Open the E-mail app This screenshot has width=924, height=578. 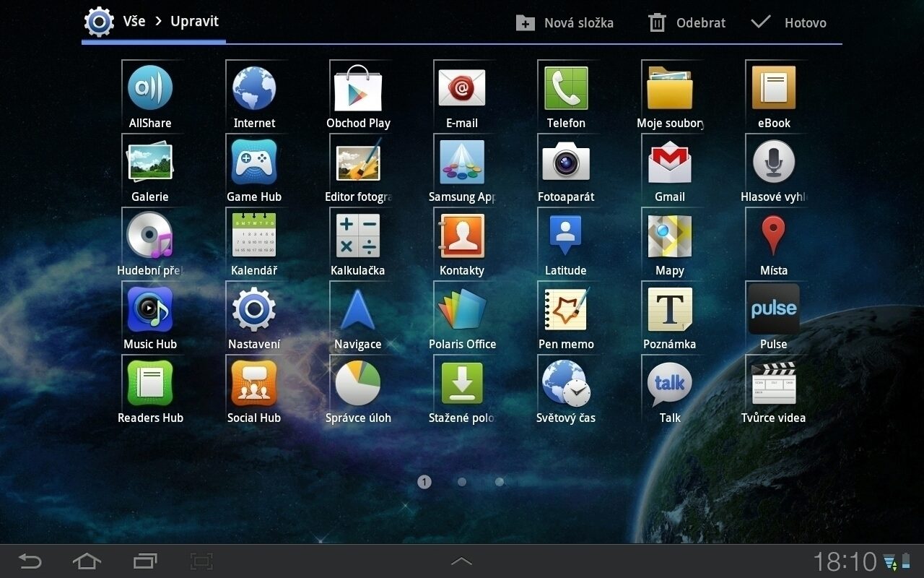(x=462, y=88)
